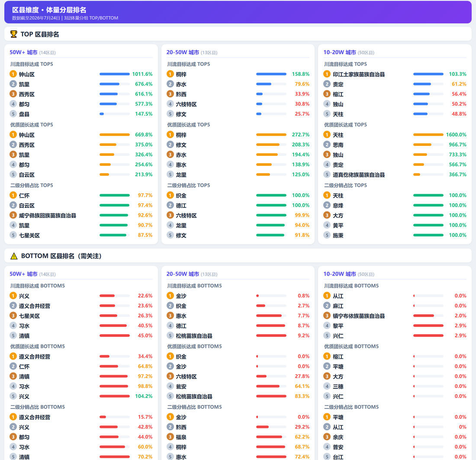This screenshot has width=476, height=460.
Task: Select the rank 1 badge beside 榕江
Action: pos(327,356)
